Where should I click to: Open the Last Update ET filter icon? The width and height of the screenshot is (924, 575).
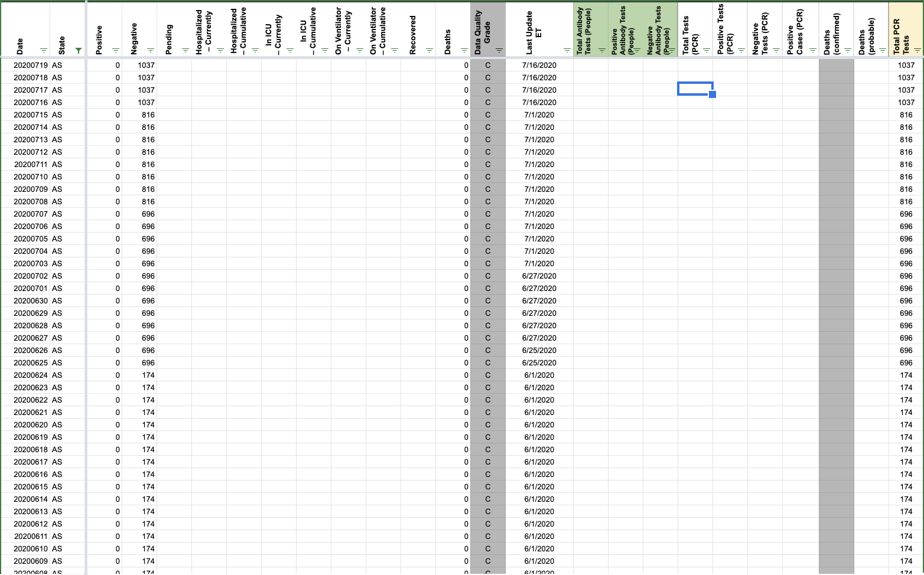567,51
